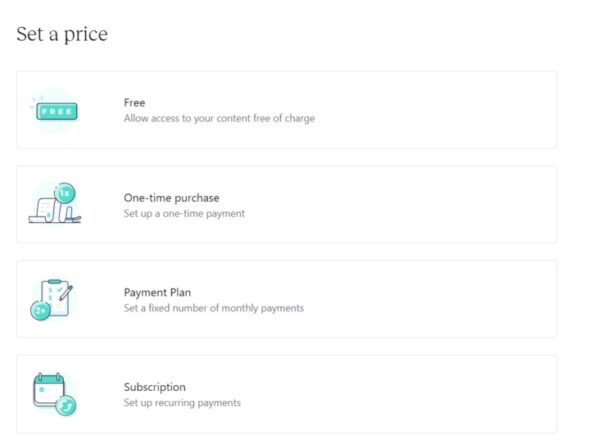
Task: Click the green FREE ticket icon
Action: point(56,111)
